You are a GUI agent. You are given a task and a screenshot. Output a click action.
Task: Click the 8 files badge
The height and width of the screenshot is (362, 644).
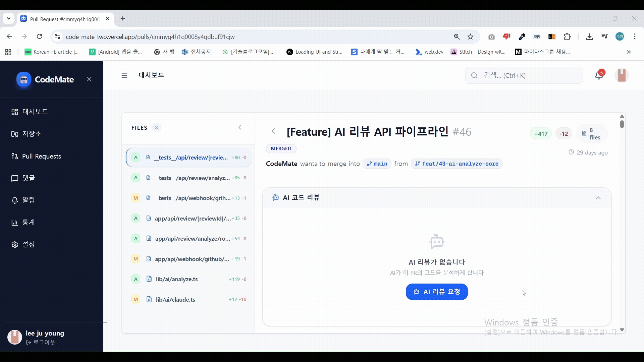pos(592,134)
